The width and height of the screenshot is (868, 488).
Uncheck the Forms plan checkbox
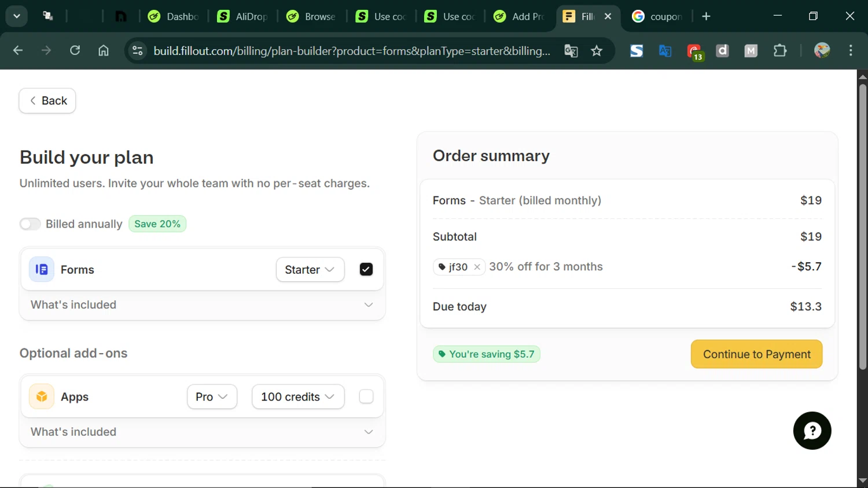[x=366, y=269]
